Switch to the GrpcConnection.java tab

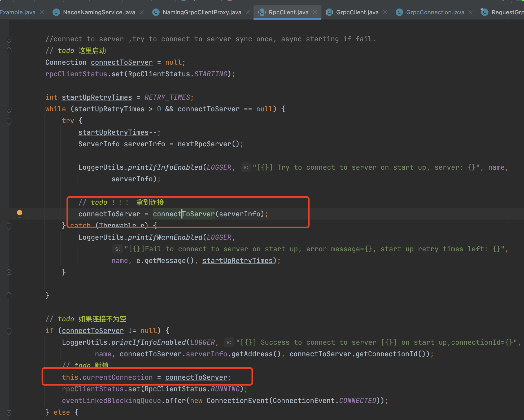pyautogui.click(x=435, y=12)
